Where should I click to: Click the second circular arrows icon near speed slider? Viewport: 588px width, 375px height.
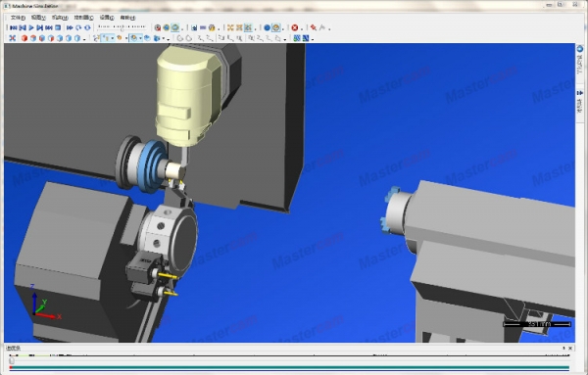(x=87, y=27)
